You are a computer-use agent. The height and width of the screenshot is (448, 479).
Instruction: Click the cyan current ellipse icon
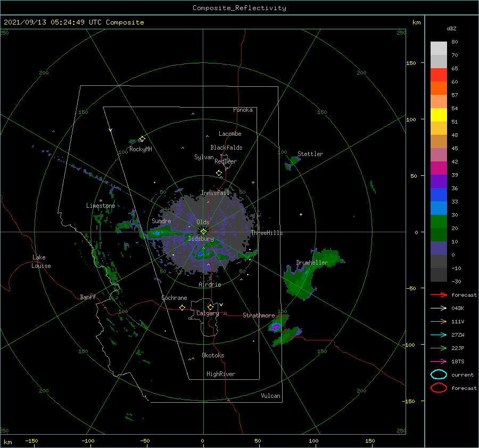(439, 374)
